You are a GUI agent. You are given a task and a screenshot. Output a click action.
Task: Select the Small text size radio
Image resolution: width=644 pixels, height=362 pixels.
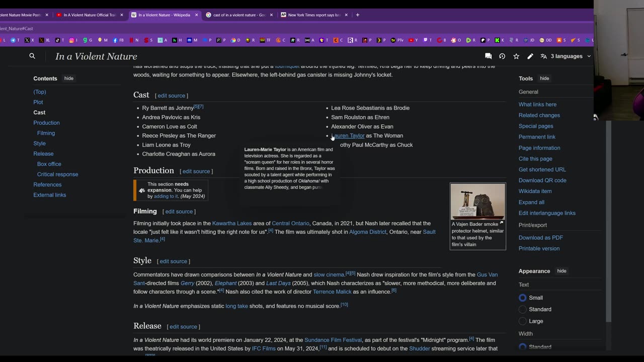[523, 298]
